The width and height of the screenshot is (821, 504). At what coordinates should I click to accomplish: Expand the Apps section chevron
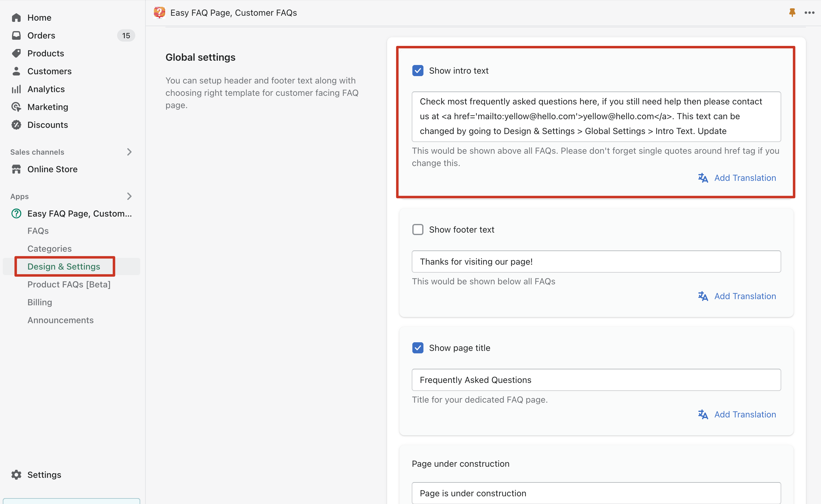(x=129, y=196)
